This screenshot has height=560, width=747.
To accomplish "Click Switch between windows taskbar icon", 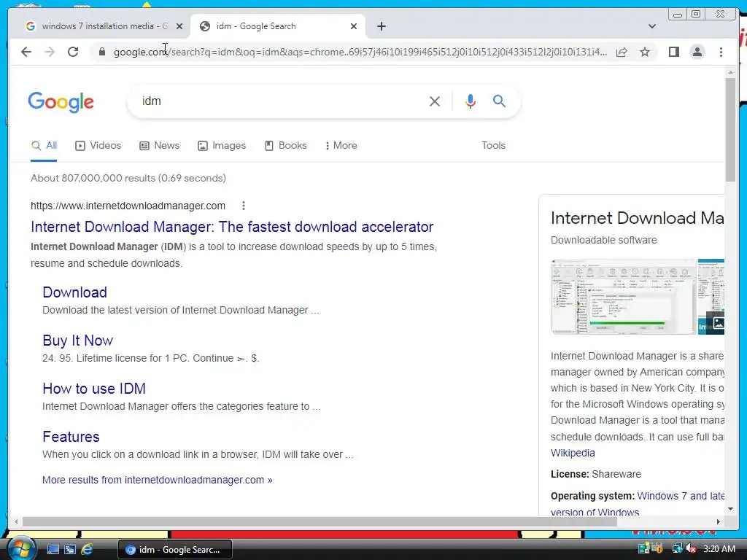I will 69,550.
